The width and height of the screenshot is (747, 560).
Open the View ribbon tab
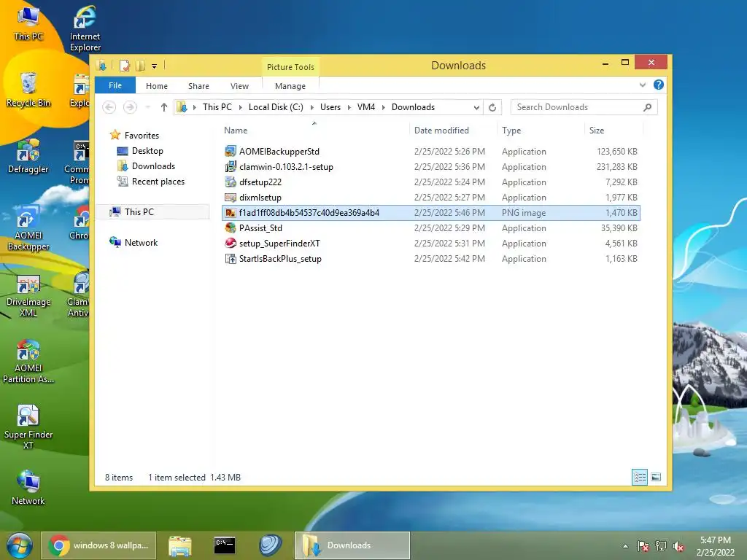[239, 86]
